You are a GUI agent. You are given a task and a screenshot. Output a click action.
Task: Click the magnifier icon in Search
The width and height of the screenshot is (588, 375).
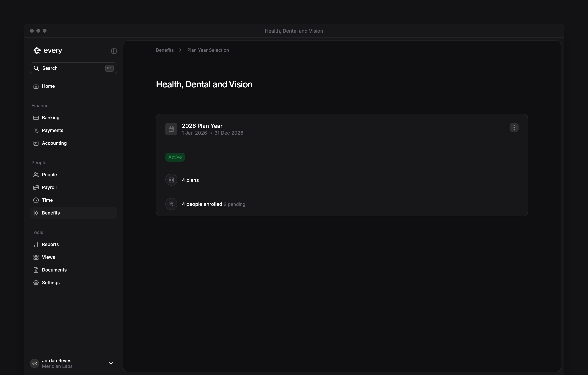point(36,68)
